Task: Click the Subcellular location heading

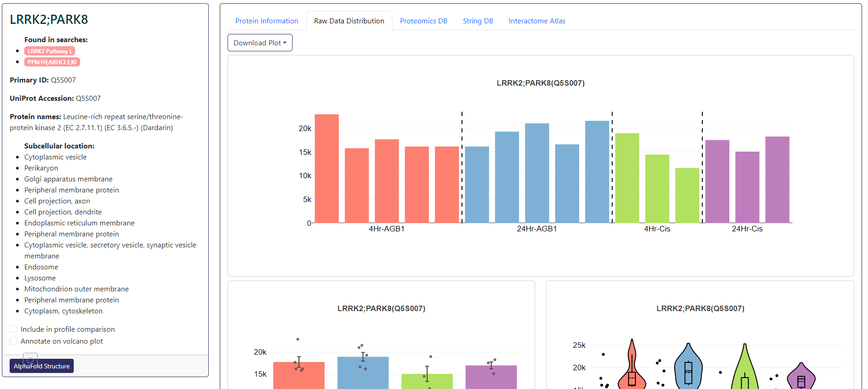Action: pyautogui.click(x=59, y=146)
